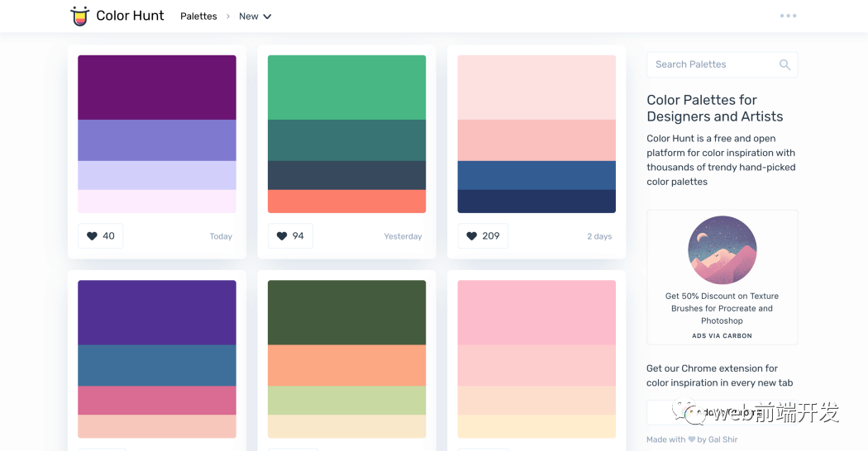Select the teal swatch in second palette
This screenshot has height=451, width=868.
[x=346, y=140]
